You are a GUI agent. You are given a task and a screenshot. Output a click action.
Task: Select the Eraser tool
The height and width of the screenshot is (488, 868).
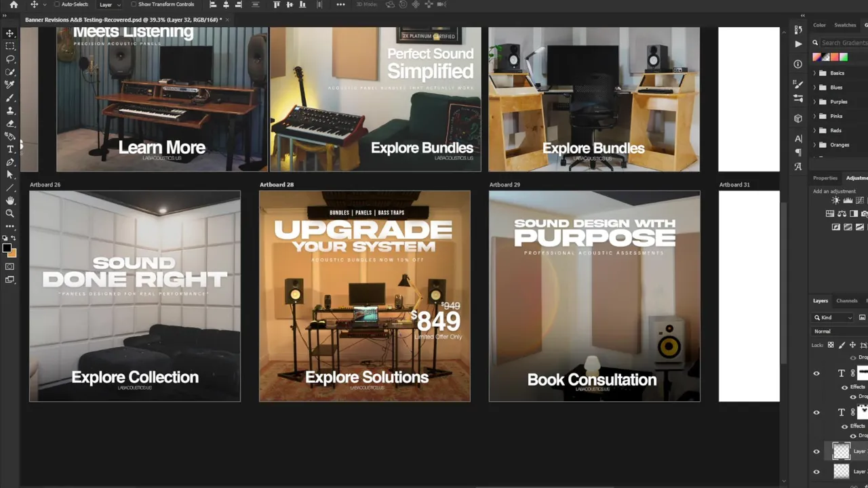click(x=9, y=123)
